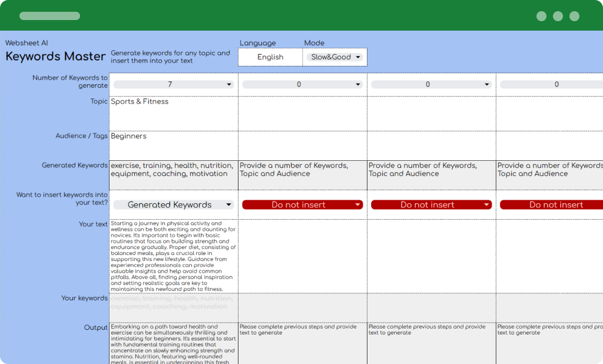Open the Mode dropdown showing Slow&Good
The image size is (603, 364).
(334, 57)
